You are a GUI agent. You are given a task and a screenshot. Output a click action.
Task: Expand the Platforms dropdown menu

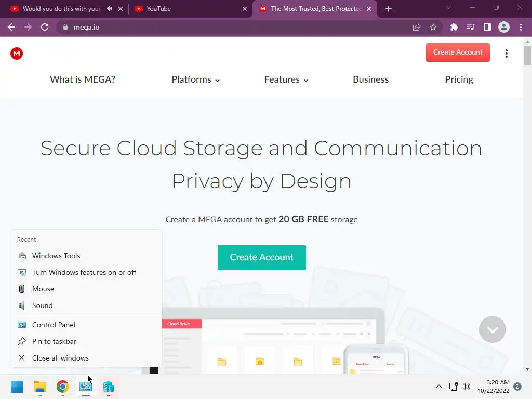[x=196, y=79]
